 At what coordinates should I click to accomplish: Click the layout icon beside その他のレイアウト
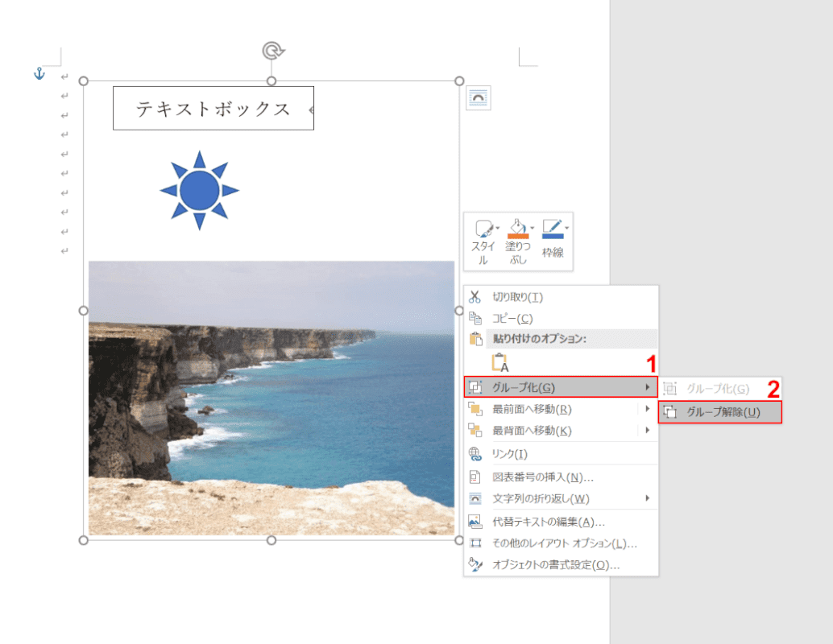pyautogui.click(x=475, y=543)
